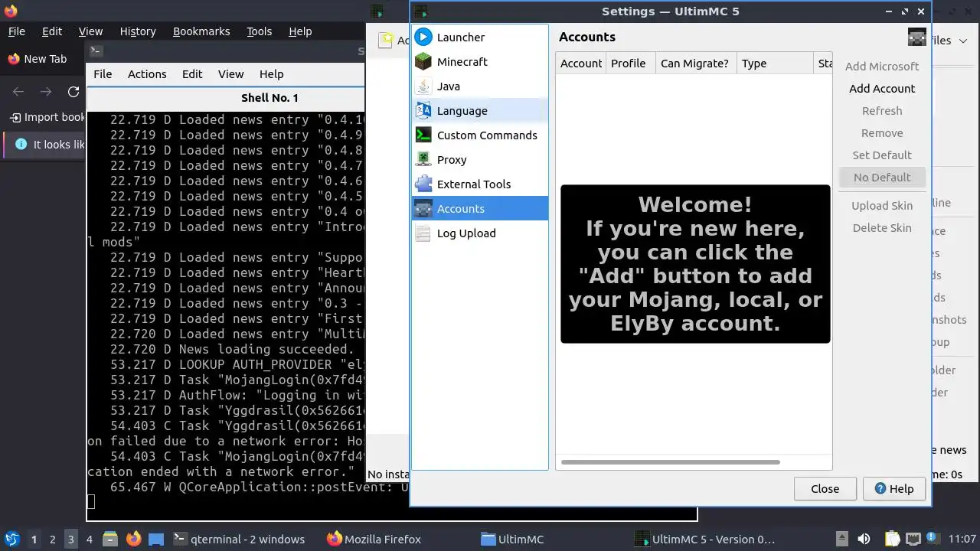Open the qterminal Actions menu
The image size is (980, 551).
pyautogui.click(x=147, y=74)
